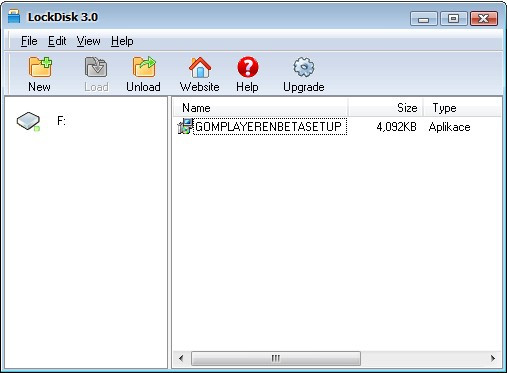Viewport: 507px width, 373px height.
Task: Sort by the Type column header
Action: click(462, 108)
